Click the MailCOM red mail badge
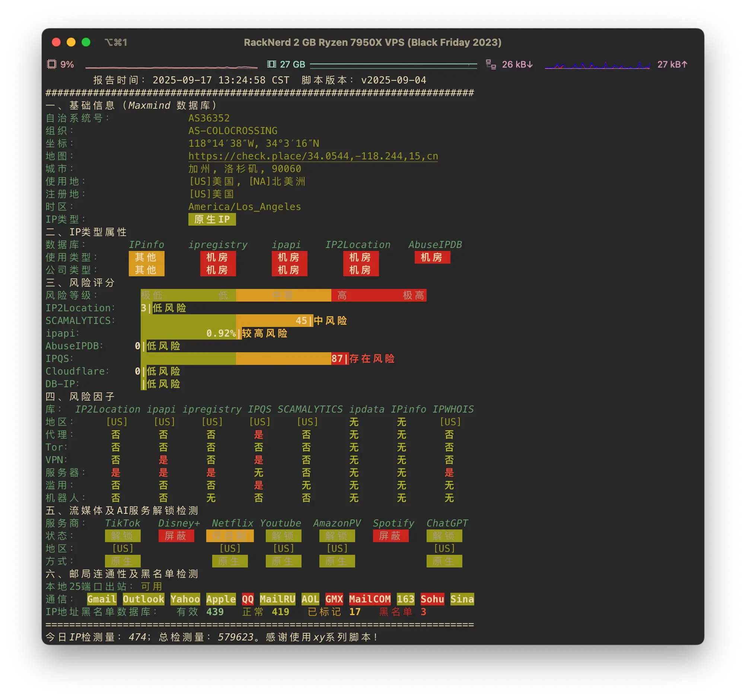Image resolution: width=746 pixels, height=700 pixels. pos(370,599)
